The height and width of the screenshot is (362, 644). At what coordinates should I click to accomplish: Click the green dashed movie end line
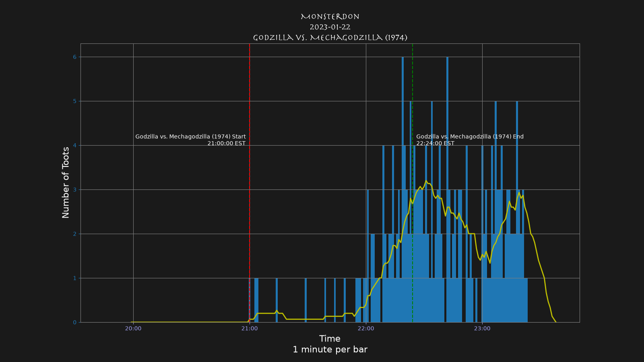[413, 183]
